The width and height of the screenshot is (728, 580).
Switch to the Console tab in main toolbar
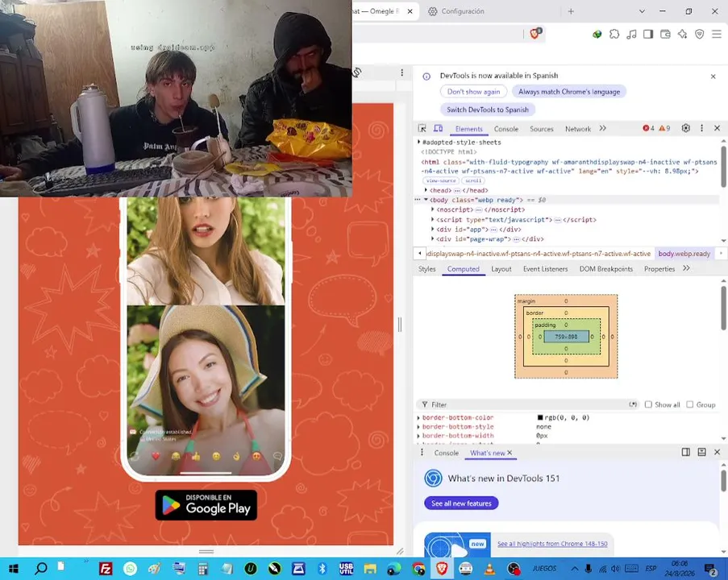click(506, 129)
